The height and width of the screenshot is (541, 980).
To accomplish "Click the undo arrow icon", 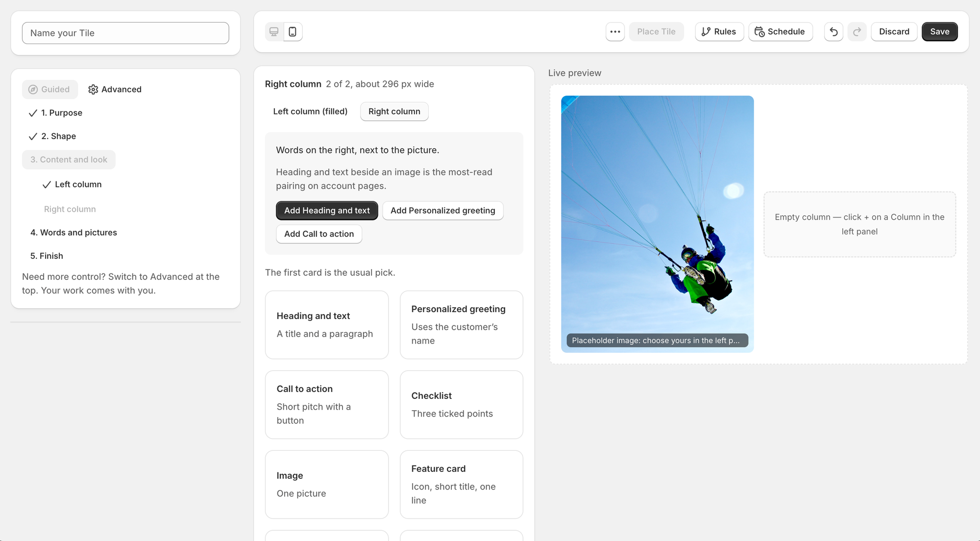I will pos(833,32).
